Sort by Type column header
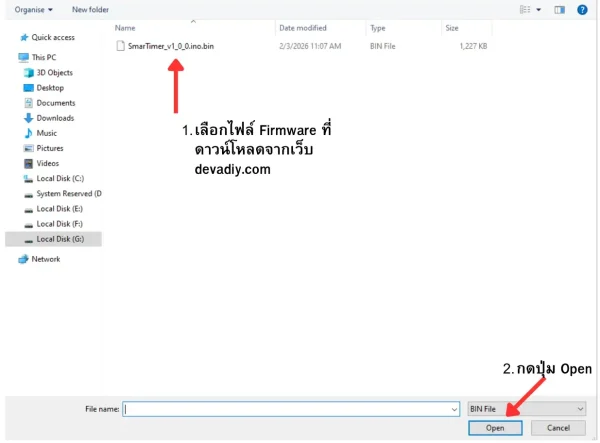The image size is (600, 443). click(x=378, y=28)
